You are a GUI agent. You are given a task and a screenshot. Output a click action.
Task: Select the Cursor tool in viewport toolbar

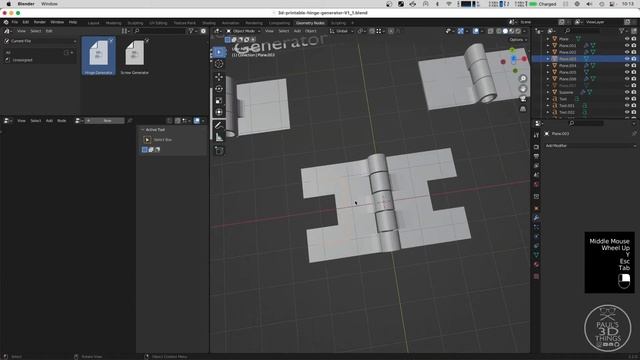pyautogui.click(x=219, y=64)
